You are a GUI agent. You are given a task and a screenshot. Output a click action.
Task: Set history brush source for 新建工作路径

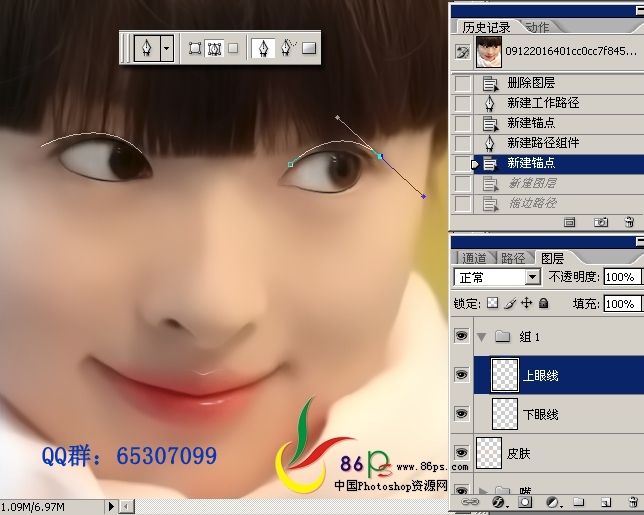pyautogui.click(x=463, y=103)
